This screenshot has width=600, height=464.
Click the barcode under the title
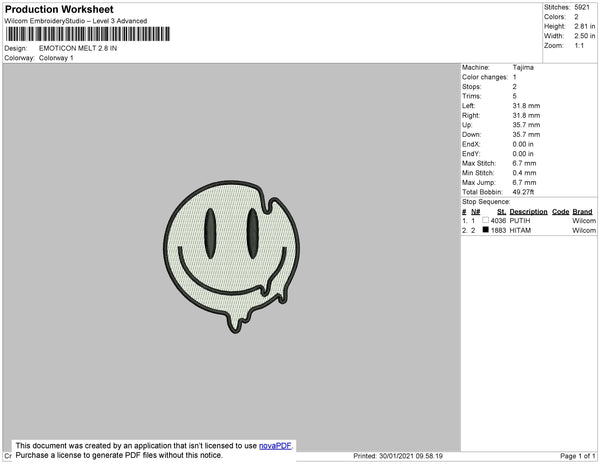click(85, 34)
